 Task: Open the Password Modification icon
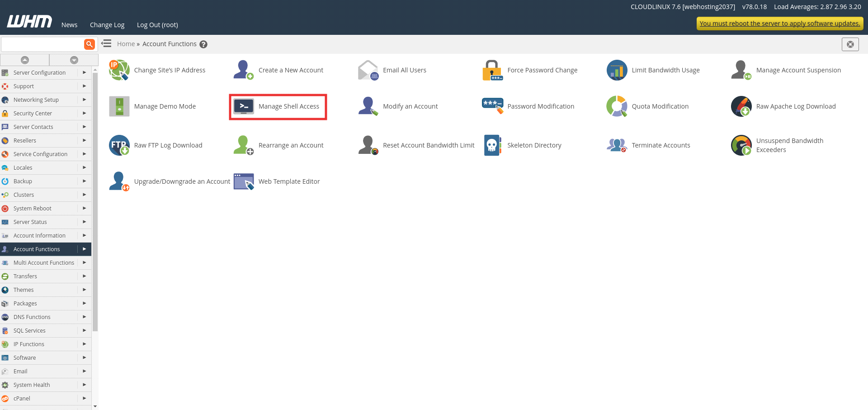coord(492,106)
